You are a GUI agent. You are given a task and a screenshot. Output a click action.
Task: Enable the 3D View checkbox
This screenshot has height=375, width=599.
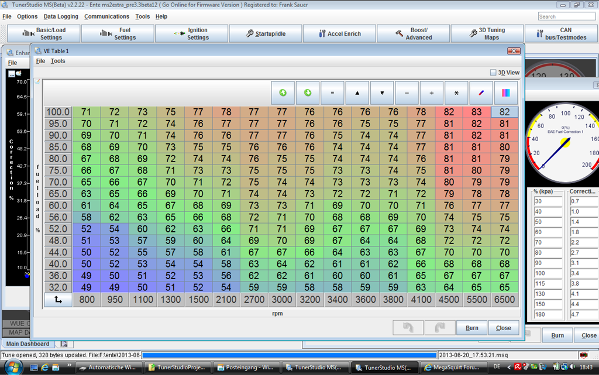click(x=493, y=72)
